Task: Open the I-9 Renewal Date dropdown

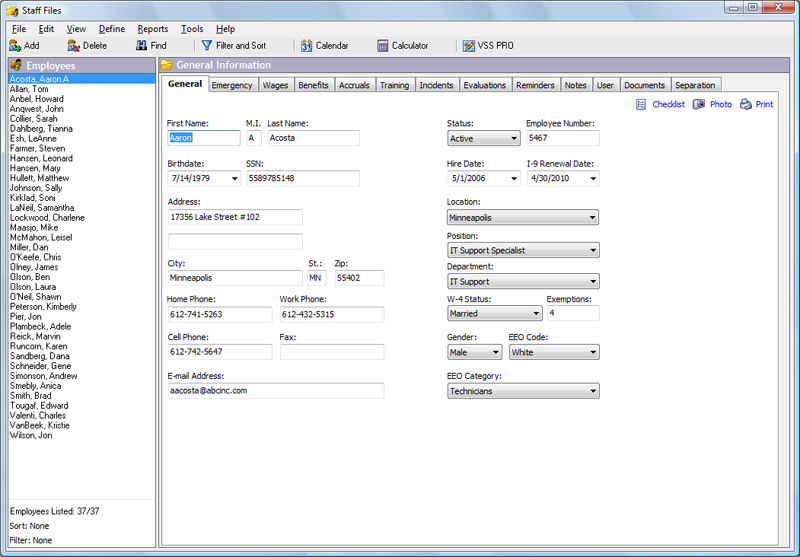Action: [593, 179]
